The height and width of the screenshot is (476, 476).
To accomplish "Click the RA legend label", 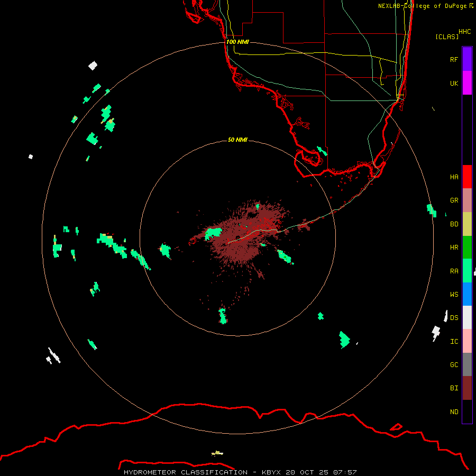I will [x=454, y=271].
